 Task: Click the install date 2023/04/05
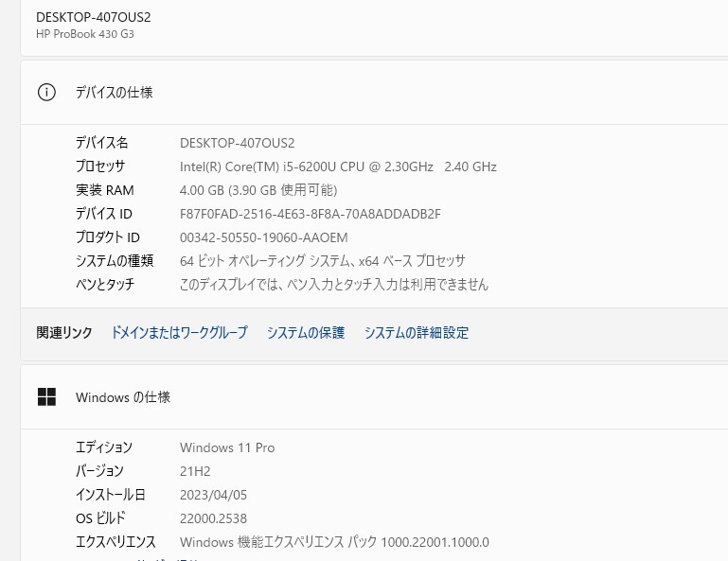213,495
